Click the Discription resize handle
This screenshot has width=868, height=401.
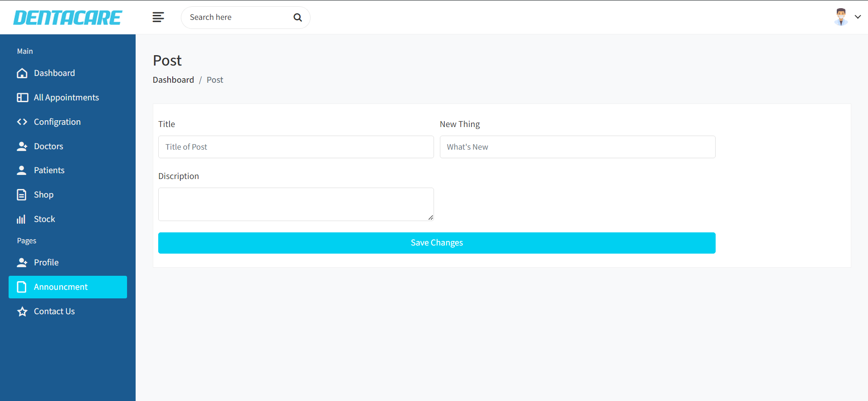coord(430,217)
